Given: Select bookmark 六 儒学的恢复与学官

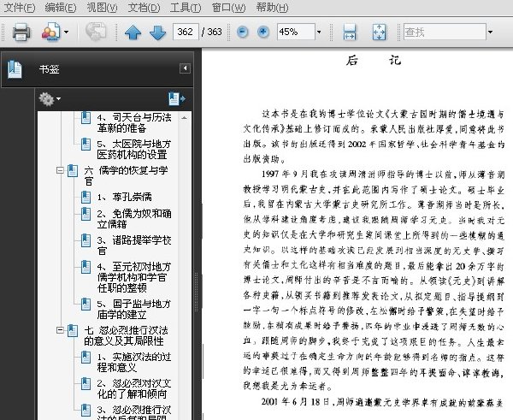Looking at the screenshot, I should click(126, 175).
